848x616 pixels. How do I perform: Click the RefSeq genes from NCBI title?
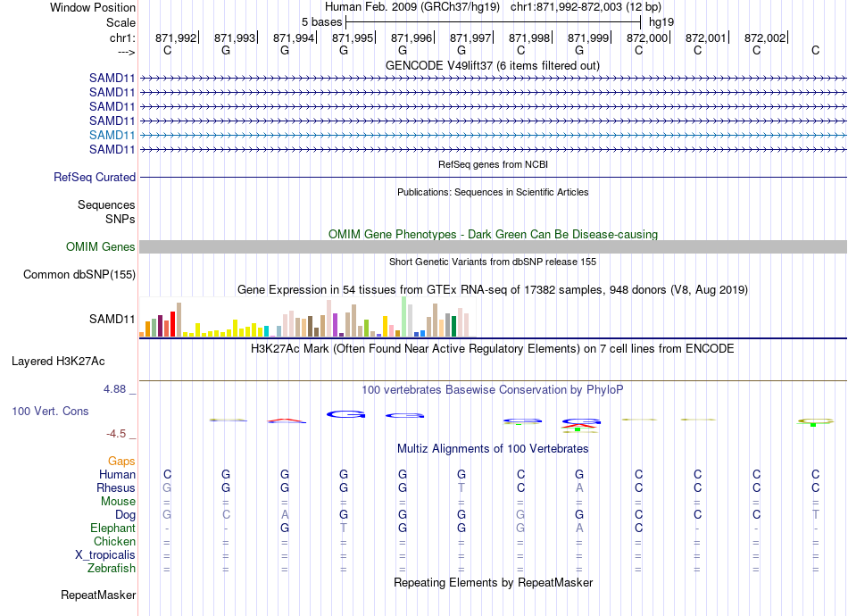pos(493,164)
